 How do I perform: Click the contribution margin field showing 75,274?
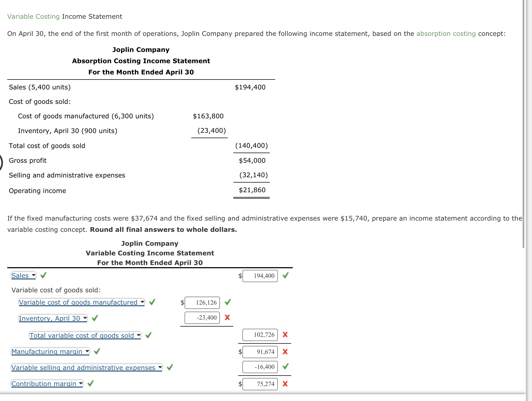tap(260, 384)
